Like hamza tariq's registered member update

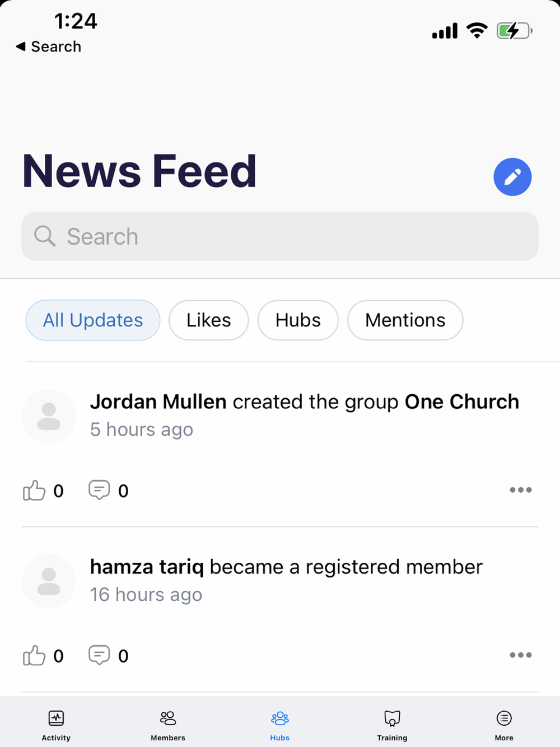click(34, 656)
